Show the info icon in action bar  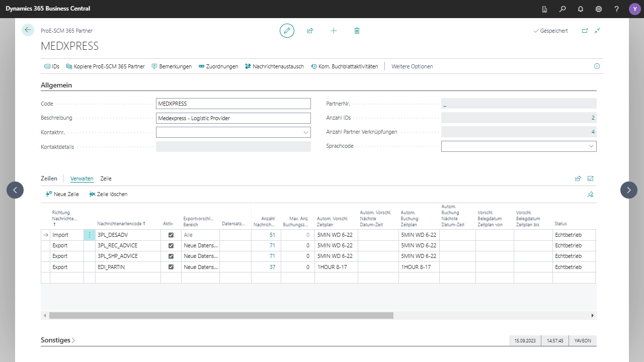click(x=597, y=66)
